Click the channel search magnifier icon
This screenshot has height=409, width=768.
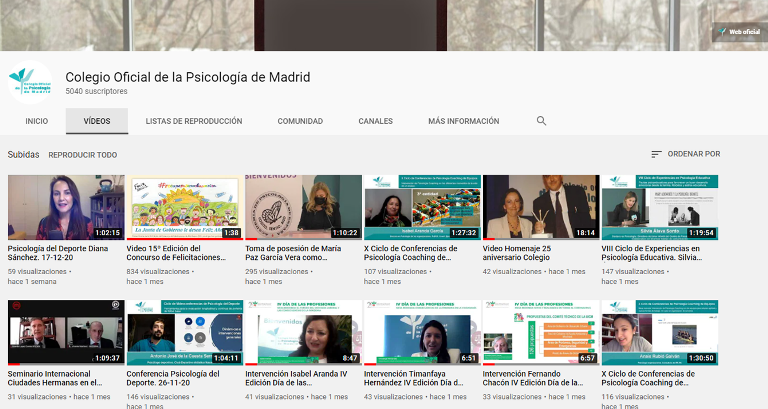pos(541,121)
